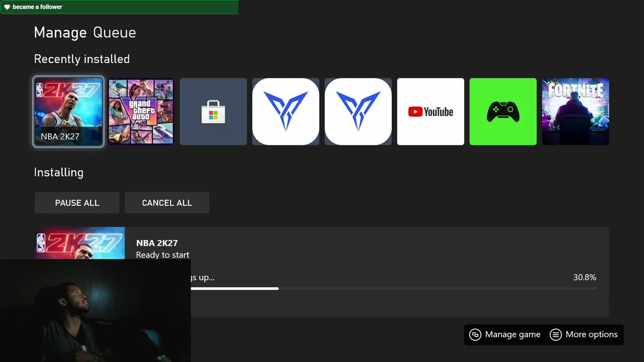The height and width of the screenshot is (362, 644).
Task: Click the NBA 2K27 install progress bar
Action: pos(394,289)
